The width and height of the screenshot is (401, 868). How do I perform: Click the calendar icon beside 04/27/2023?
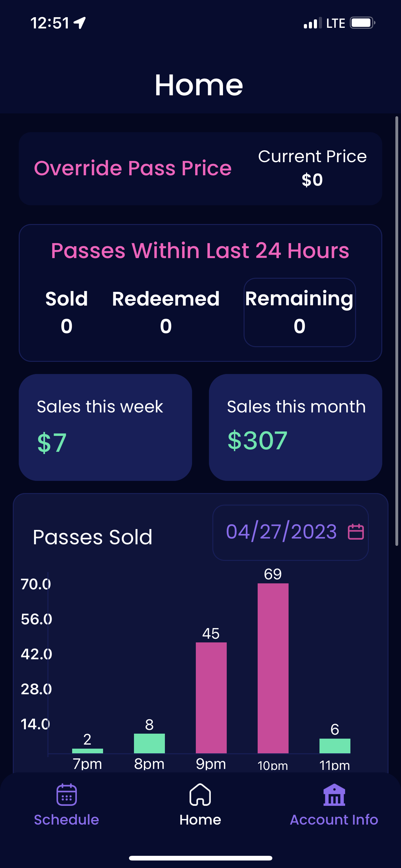(355, 532)
